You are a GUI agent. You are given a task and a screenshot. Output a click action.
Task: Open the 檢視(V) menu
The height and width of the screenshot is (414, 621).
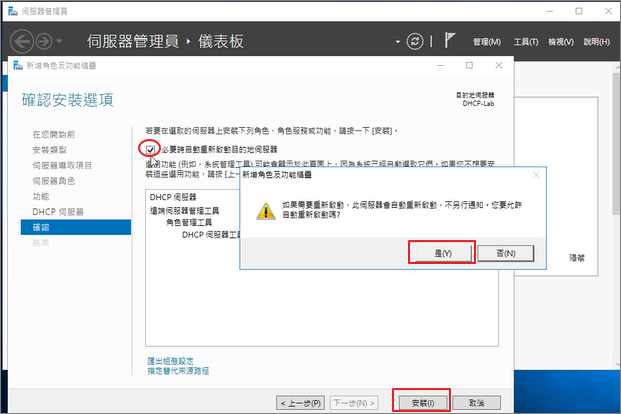pos(561,42)
